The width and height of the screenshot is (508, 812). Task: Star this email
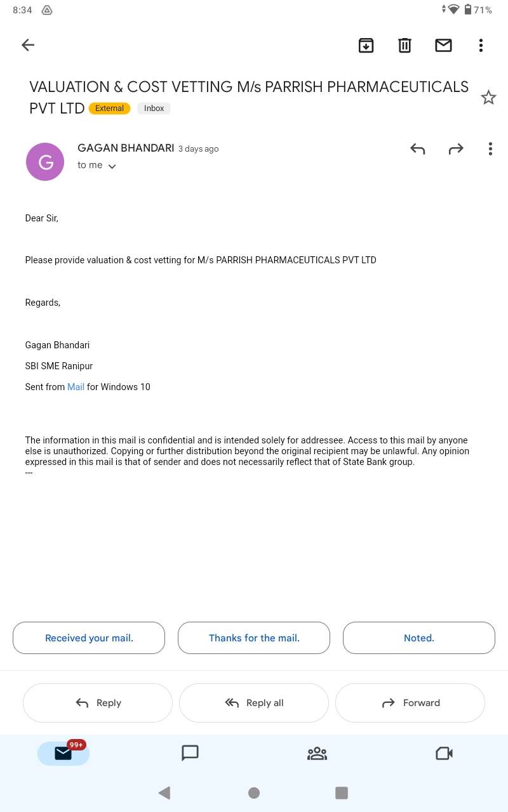(x=488, y=98)
